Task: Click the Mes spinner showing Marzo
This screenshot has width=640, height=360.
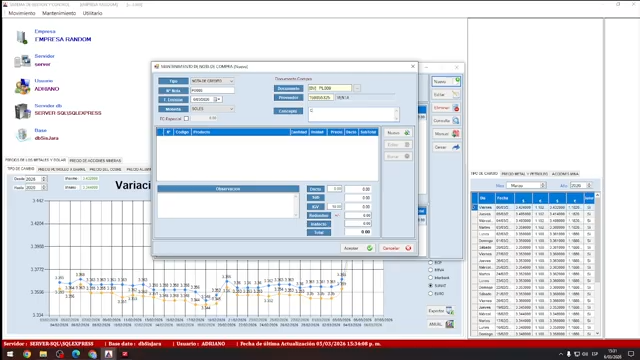Action: [x=526, y=185]
